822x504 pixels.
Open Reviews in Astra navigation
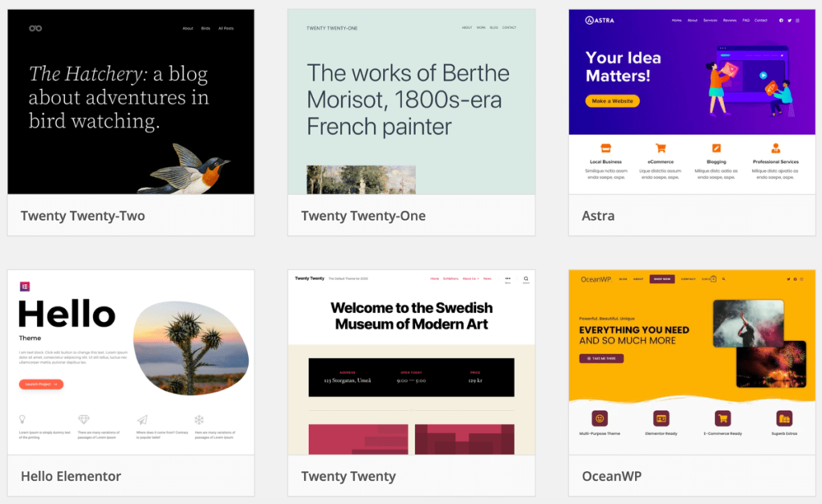(x=730, y=20)
